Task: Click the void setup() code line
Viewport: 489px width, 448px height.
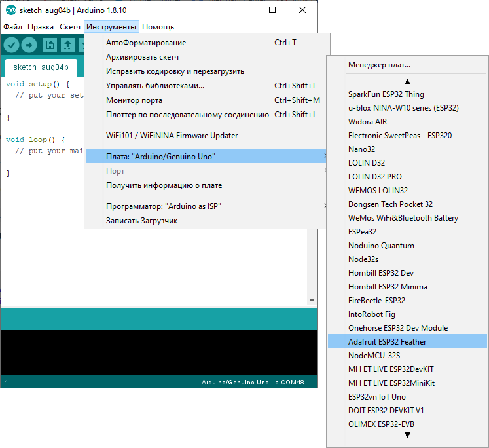Action: (x=38, y=84)
